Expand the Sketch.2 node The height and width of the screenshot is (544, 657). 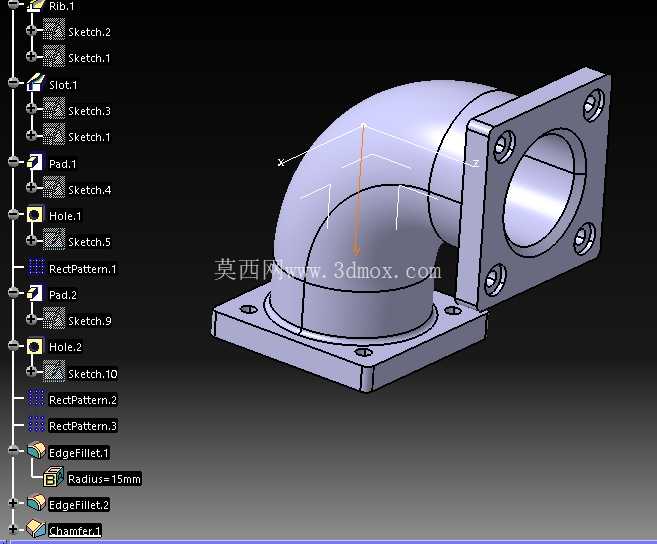tap(31, 30)
